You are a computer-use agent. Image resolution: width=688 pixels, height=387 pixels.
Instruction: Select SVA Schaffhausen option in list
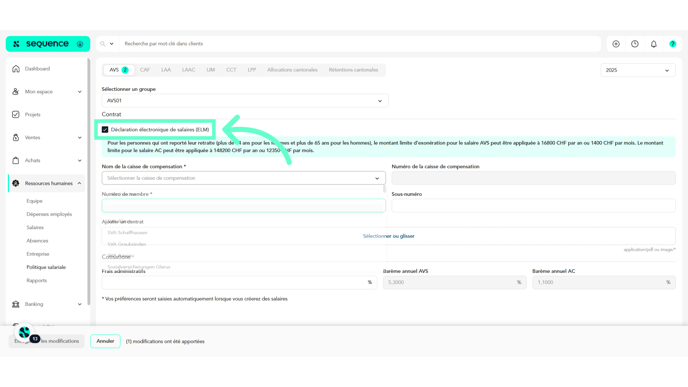point(127,233)
